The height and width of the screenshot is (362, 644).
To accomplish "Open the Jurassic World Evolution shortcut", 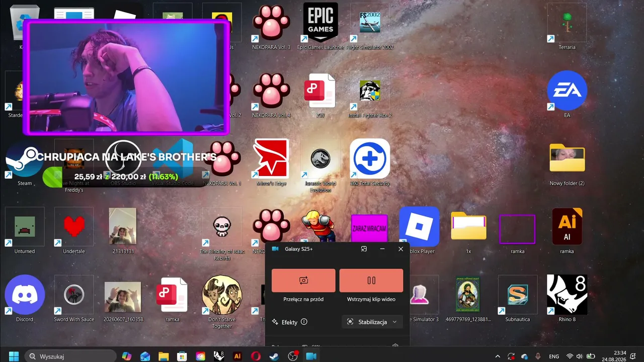I will [x=320, y=166].
